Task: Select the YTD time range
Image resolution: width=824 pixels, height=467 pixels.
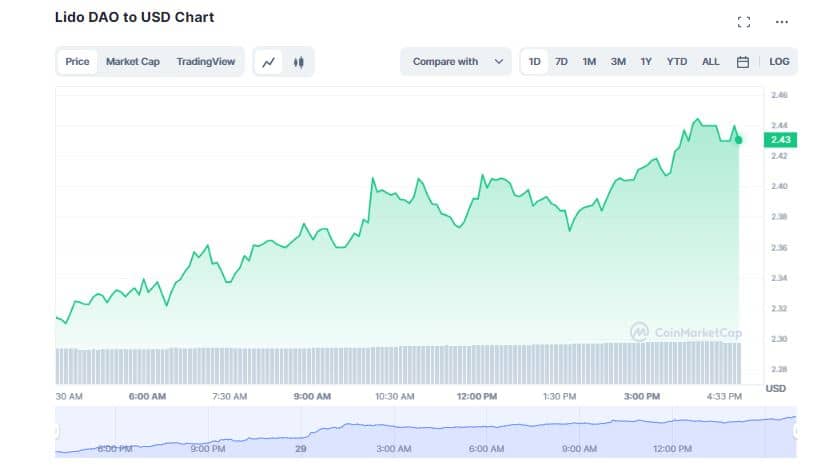Action: click(x=677, y=61)
